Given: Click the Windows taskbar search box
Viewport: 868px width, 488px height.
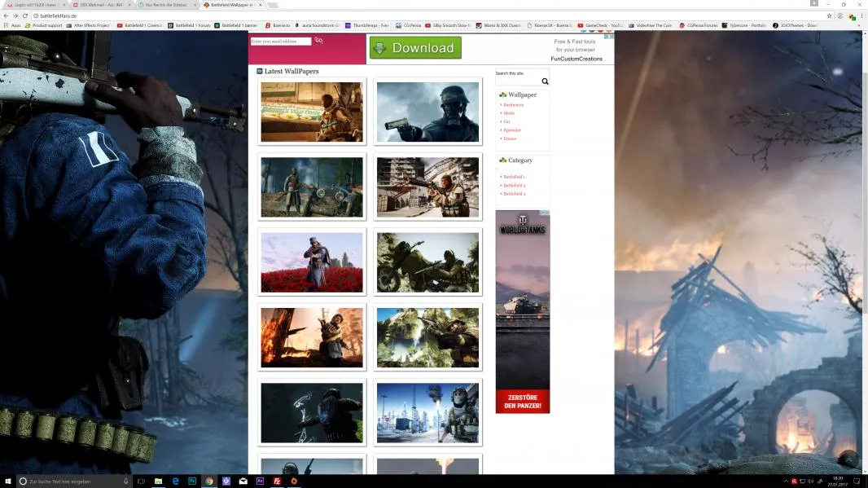Looking at the screenshot, I should coord(73,481).
